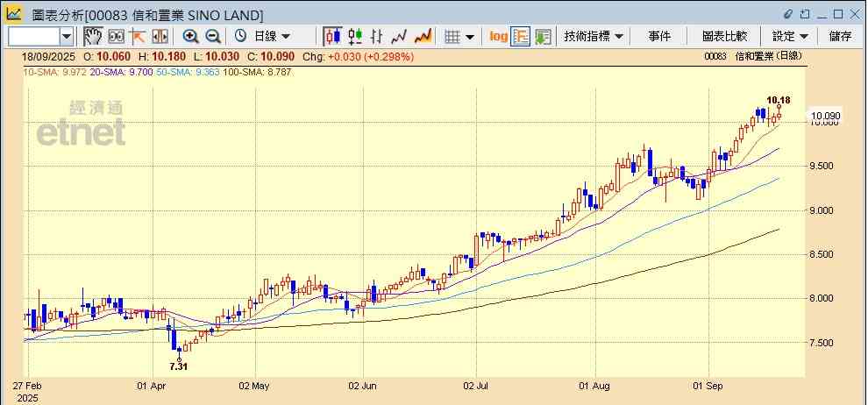Open the 技術指標 dropdown
The width and height of the screenshot is (868, 405).
[594, 37]
